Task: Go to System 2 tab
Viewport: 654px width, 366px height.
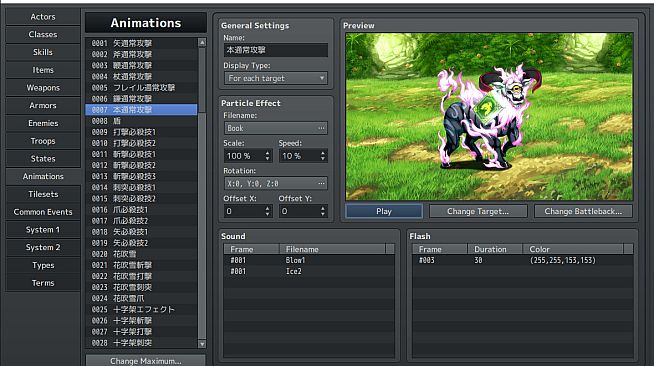Action: point(43,248)
